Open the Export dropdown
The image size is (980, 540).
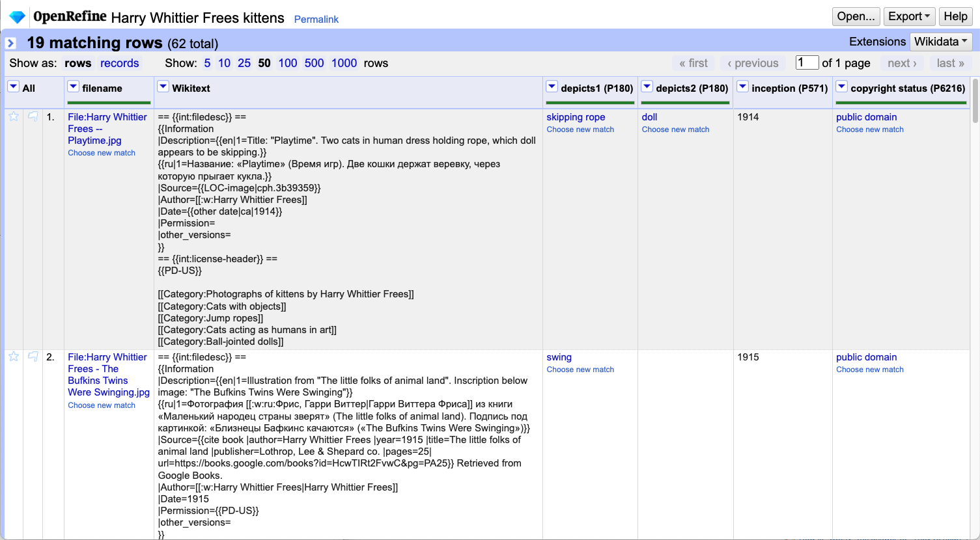[909, 16]
